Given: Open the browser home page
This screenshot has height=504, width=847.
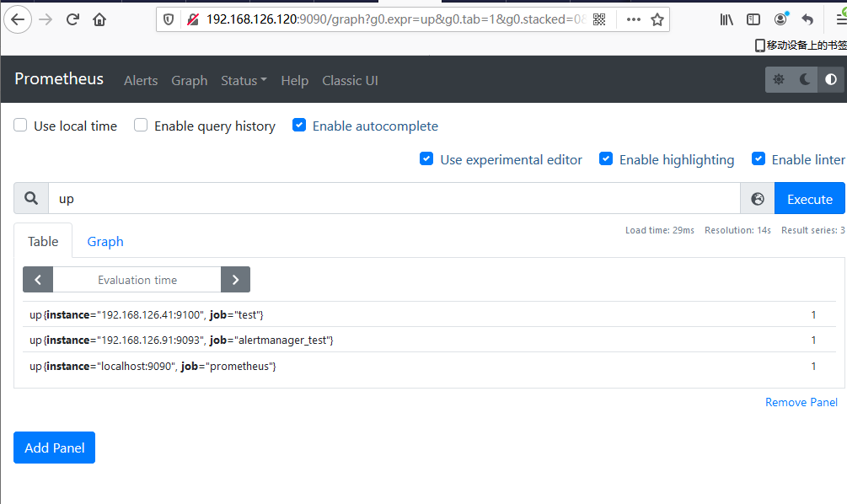Looking at the screenshot, I should pyautogui.click(x=99, y=20).
